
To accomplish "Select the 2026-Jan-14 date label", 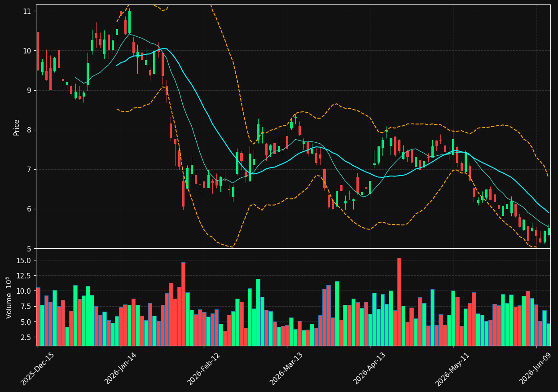I will pyautogui.click(x=121, y=368).
